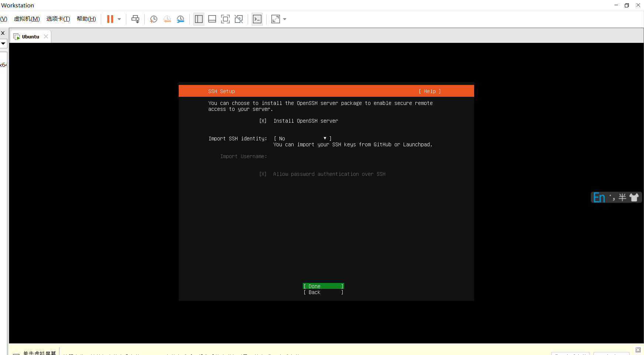
Task: Toggle Allow password authentication over SSH
Action: point(263,174)
